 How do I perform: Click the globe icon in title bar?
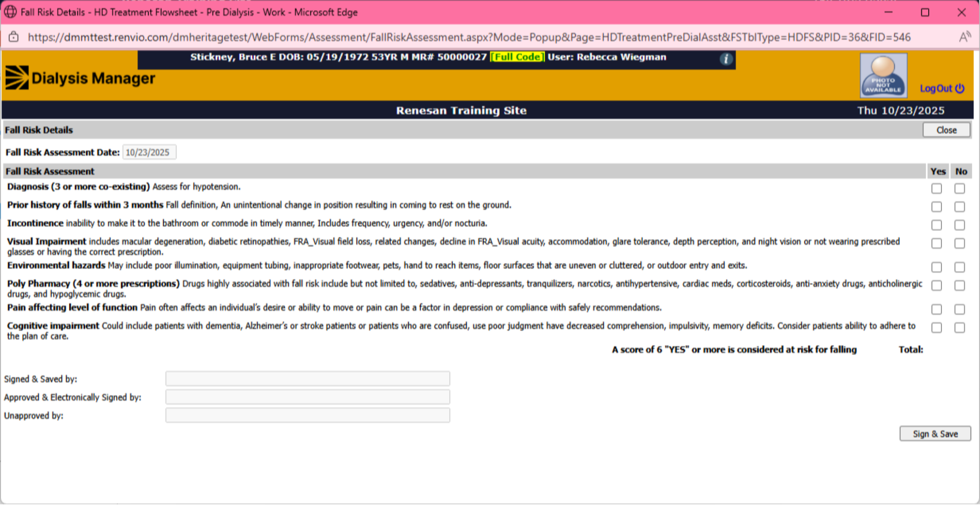[10, 12]
